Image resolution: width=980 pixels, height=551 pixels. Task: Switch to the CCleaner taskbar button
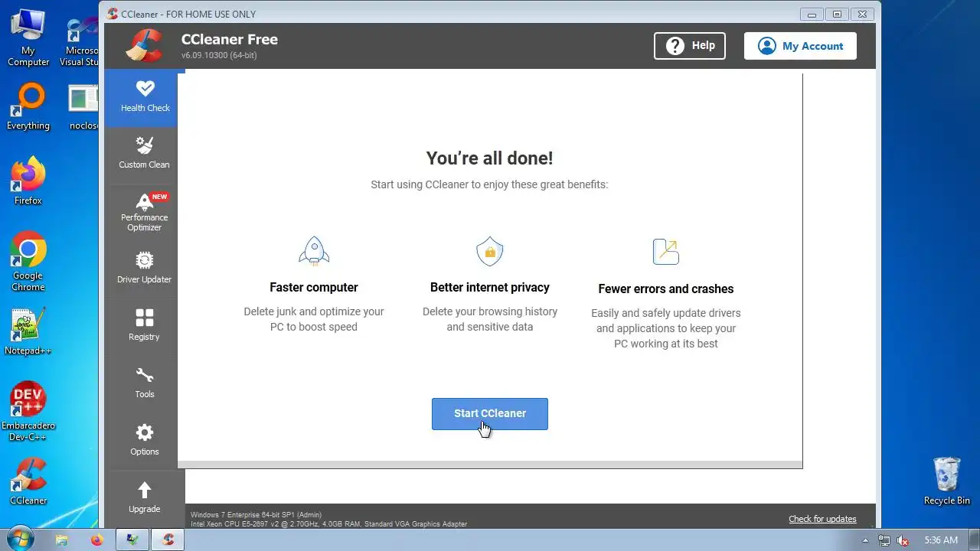168,540
